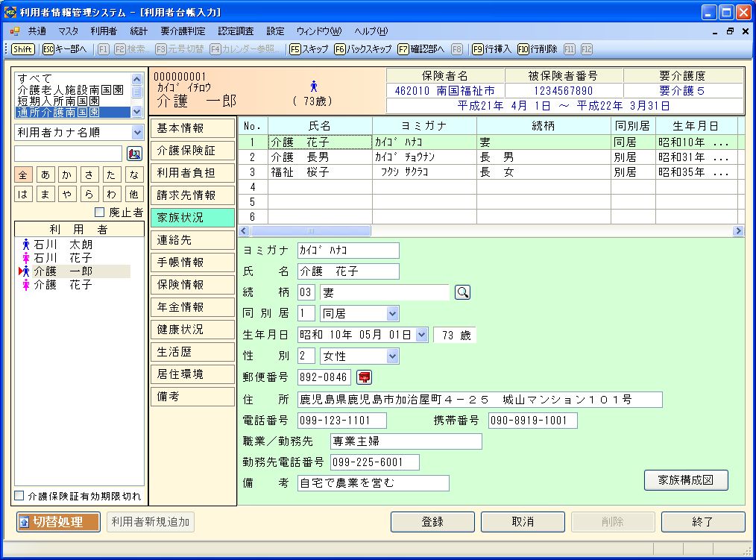The width and height of the screenshot is (756, 560).
Task: Enable the 介護保険証有効期限切れ checkbox
Action: tap(19, 496)
